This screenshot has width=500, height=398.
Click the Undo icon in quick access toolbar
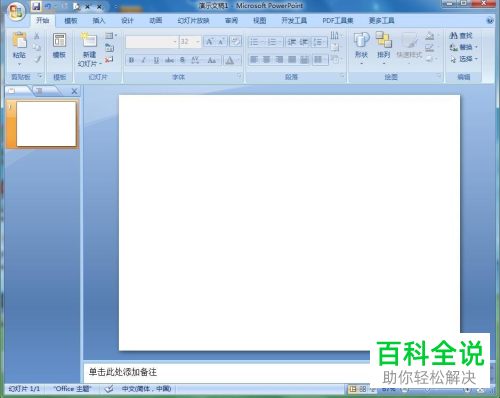[48, 6]
